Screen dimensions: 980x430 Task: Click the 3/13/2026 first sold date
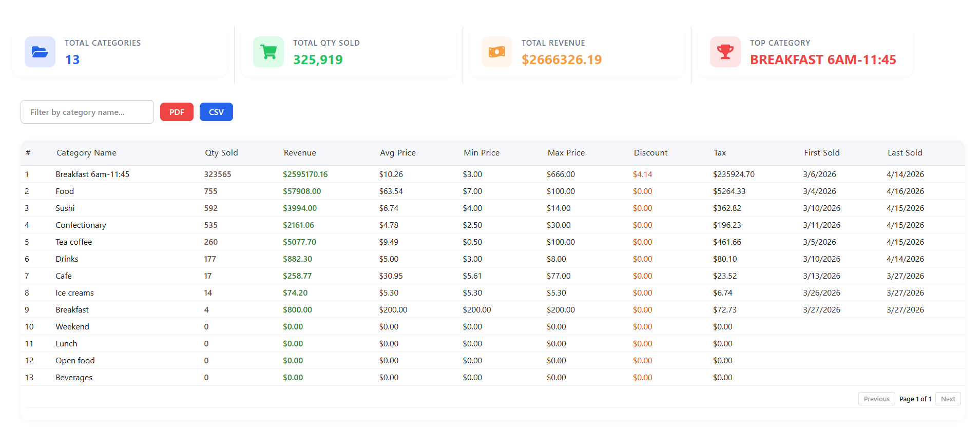pos(821,276)
